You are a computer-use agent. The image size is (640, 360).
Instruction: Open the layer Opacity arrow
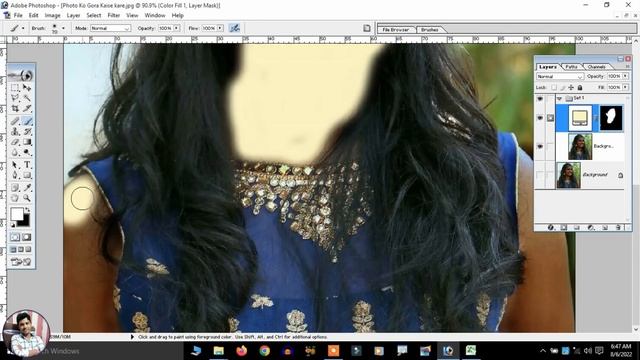(625, 76)
